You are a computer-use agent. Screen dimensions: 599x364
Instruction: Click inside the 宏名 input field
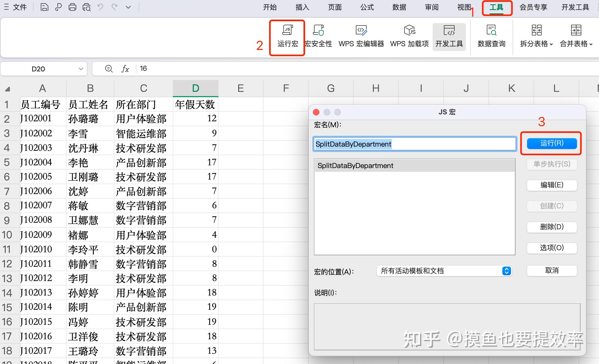coord(415,144)
